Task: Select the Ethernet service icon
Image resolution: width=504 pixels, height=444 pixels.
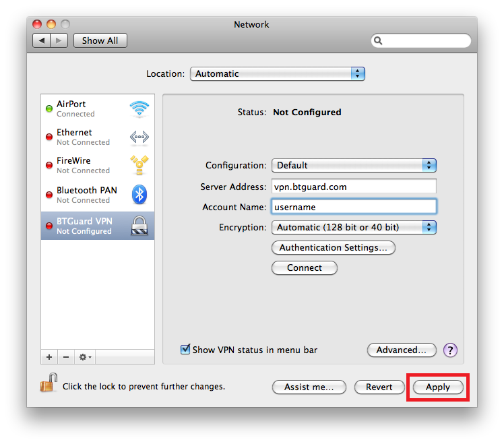Action: pyautogui.click(x=139, y=137)
